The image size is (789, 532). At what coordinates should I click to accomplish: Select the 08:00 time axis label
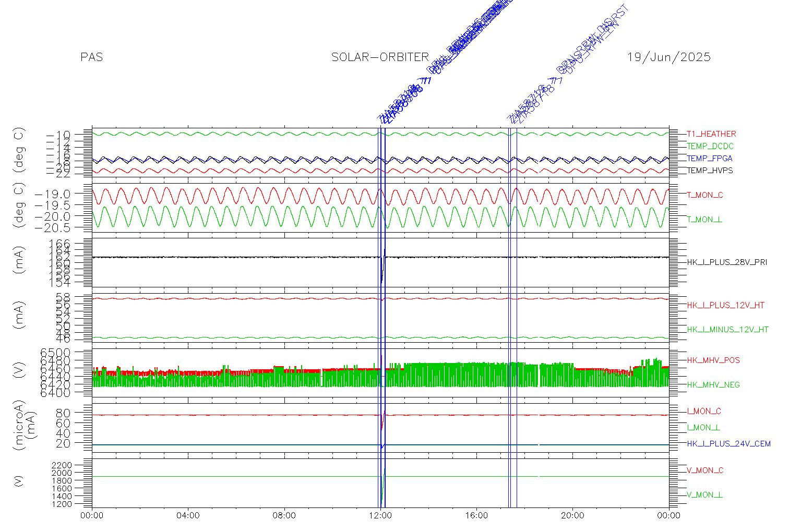click(x=284, y=516)
